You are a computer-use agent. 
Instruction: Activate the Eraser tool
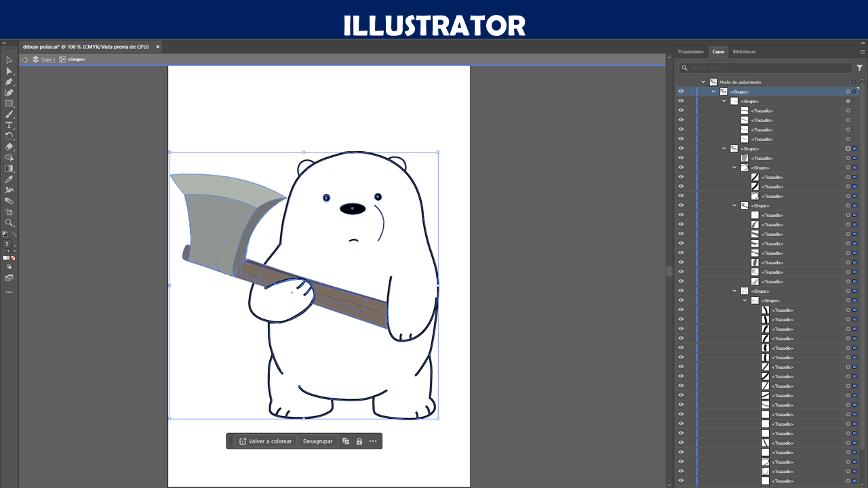9,146
